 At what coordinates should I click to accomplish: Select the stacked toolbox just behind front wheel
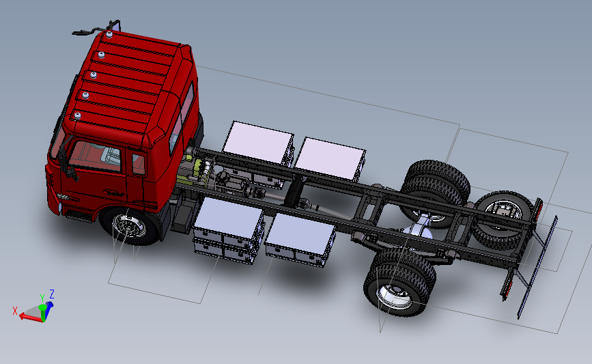click(x=229, y=230)
